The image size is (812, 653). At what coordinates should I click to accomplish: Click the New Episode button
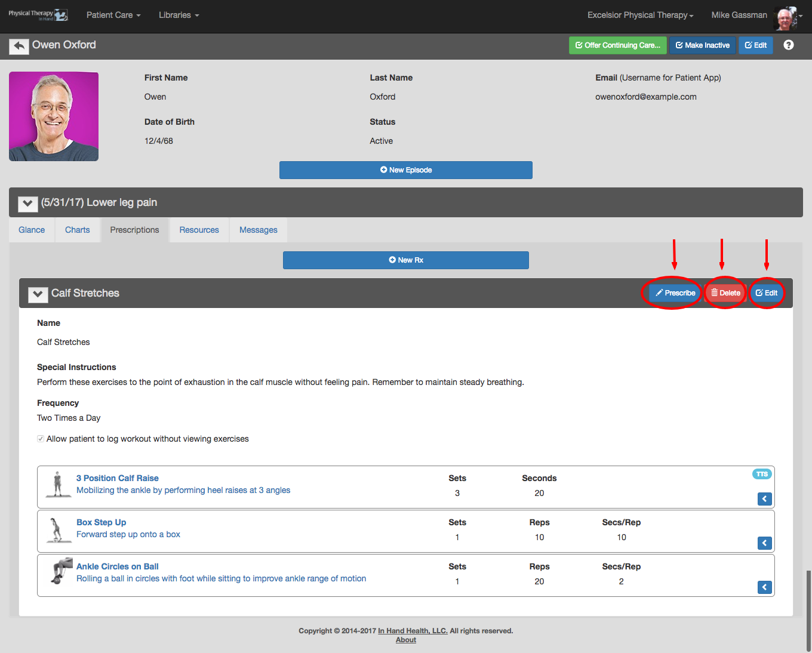(405, 170)
